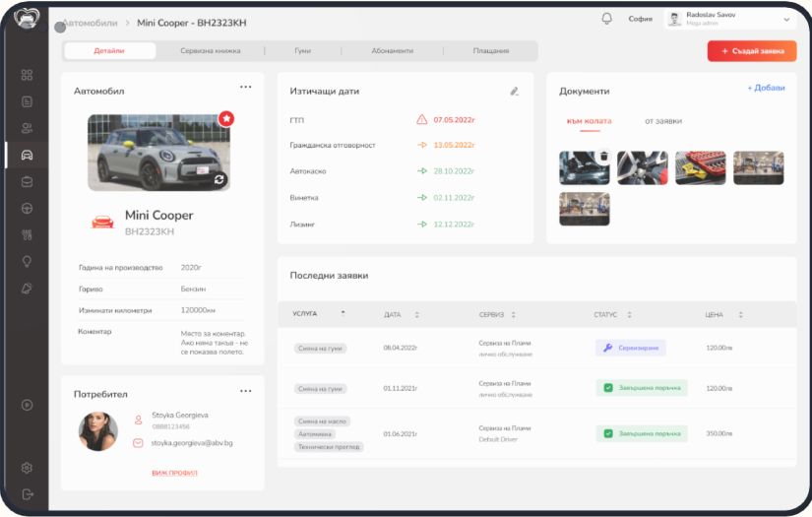Screen dimensions: 812x517
Task: Open the engine bay document thumbnail
Action: coord(584,167)
